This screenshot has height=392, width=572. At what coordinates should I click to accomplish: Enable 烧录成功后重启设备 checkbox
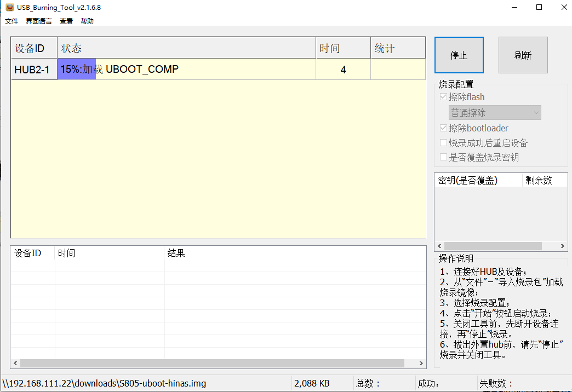point(444,143)
